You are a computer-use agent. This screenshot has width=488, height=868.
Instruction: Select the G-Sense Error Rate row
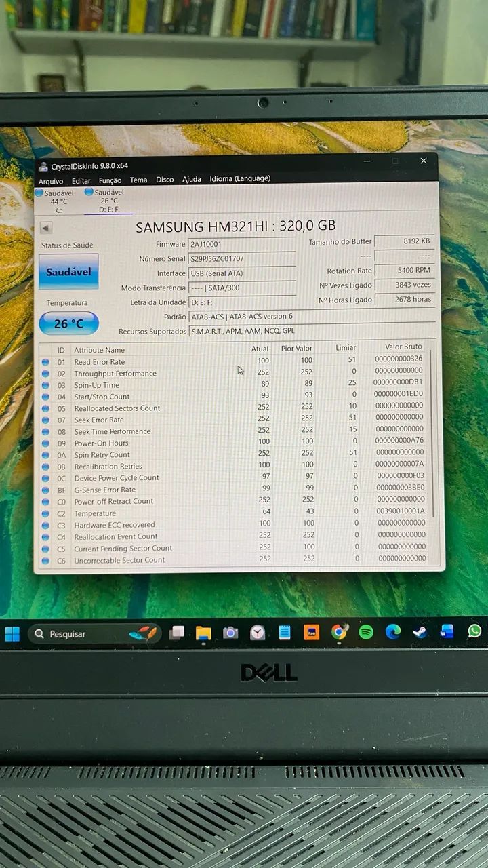pyautogui.click(x=233, y=489)
